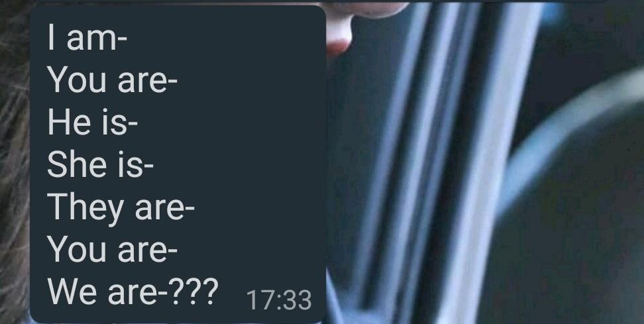The height and width of the screenshot is (324, 644).
Task: Click the second "You are-" line
Action: point(113,249)
